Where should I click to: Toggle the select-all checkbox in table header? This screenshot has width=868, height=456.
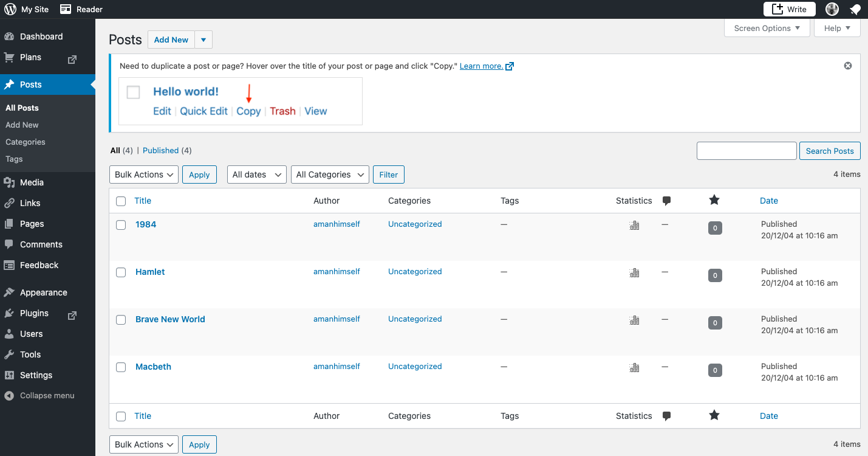[x=121, y=201]
